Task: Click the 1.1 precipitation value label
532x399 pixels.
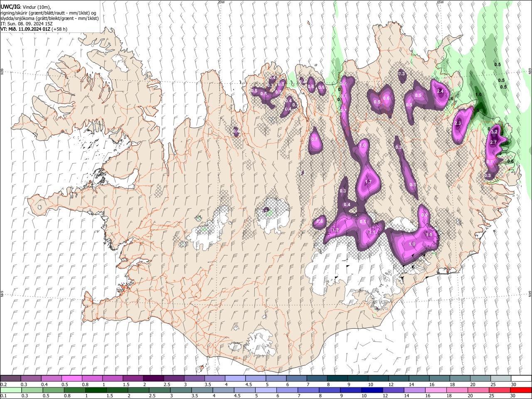Action: [x=373, y=233]
